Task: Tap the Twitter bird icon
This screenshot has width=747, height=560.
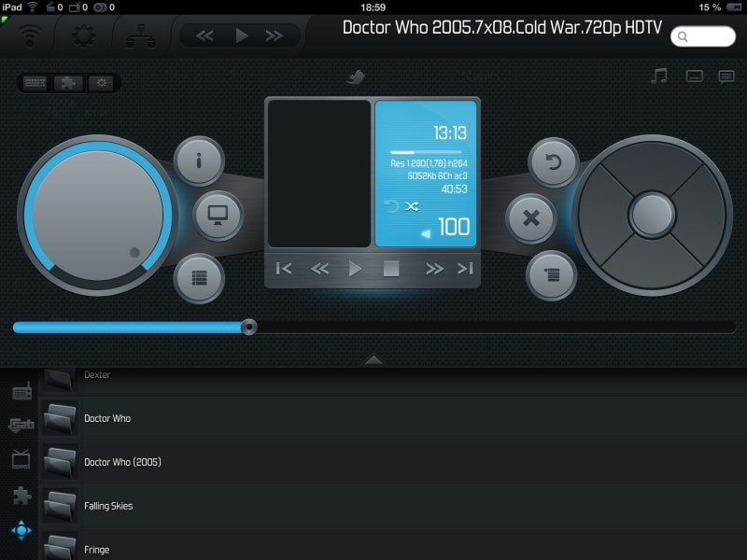Action: coord(356,77)
